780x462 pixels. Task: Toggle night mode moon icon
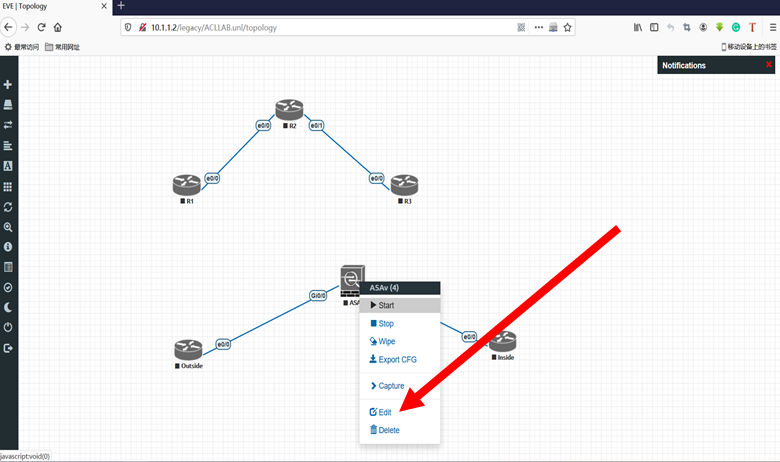click(8, 308)
